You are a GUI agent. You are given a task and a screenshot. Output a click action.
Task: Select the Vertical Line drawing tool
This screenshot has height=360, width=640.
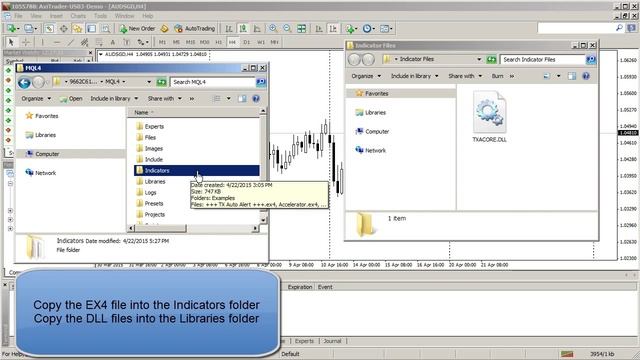pos(42,42)
